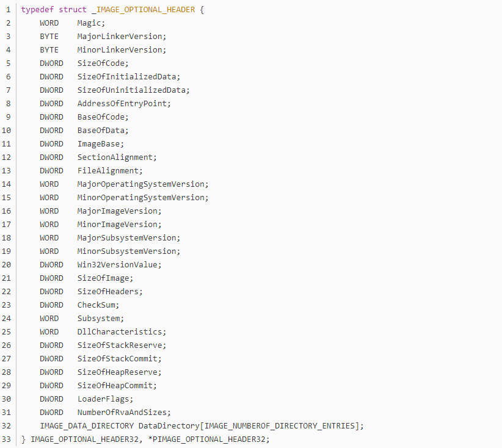Click Win32VersionValue field
The image size is (502, 448).
(x=117, y=265)
